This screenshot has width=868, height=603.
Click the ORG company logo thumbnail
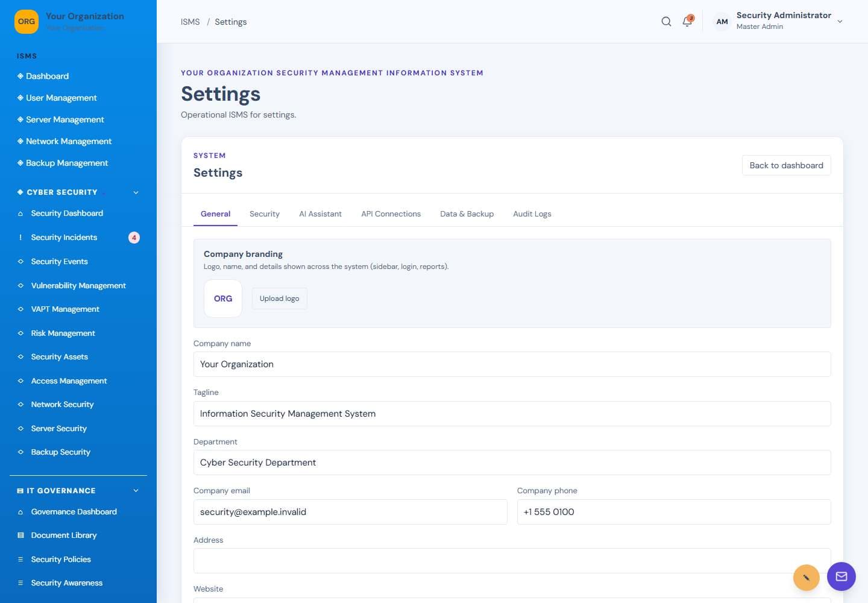click(x=223, y=298)
